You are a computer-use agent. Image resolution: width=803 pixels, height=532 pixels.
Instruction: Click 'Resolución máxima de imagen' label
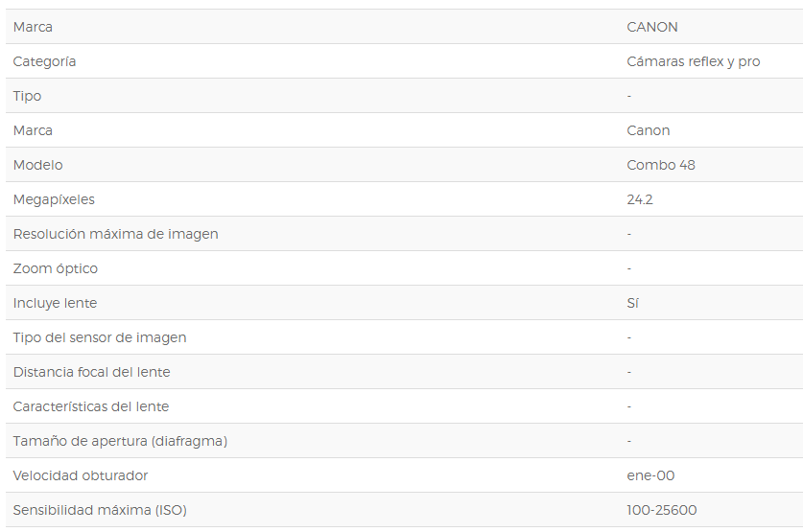tap(116, 234)
